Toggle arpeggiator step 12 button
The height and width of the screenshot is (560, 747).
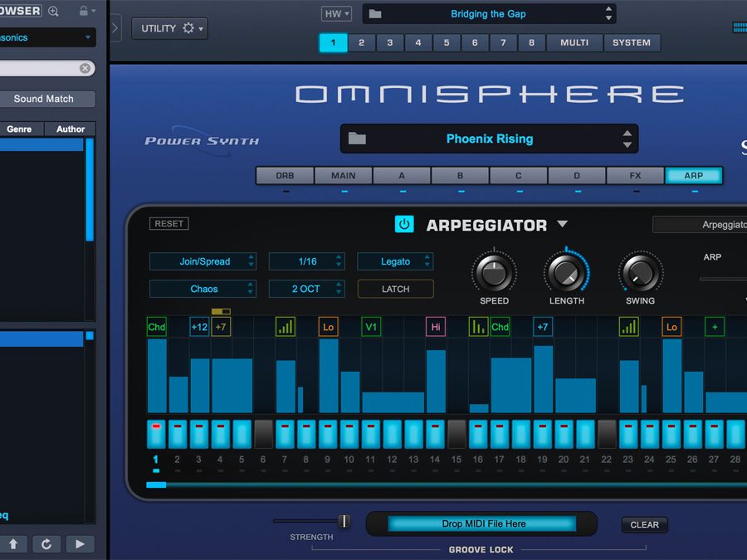point(392,434)
